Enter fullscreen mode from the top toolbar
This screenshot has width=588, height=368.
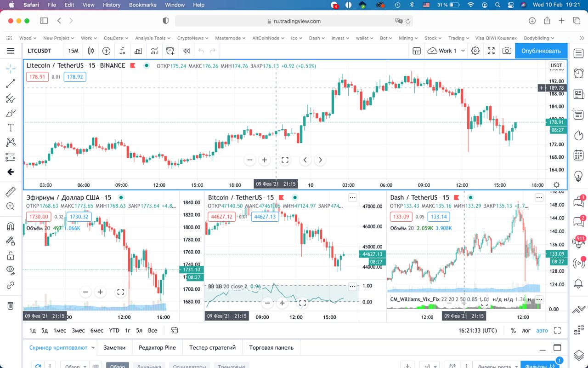coord(491,51)
